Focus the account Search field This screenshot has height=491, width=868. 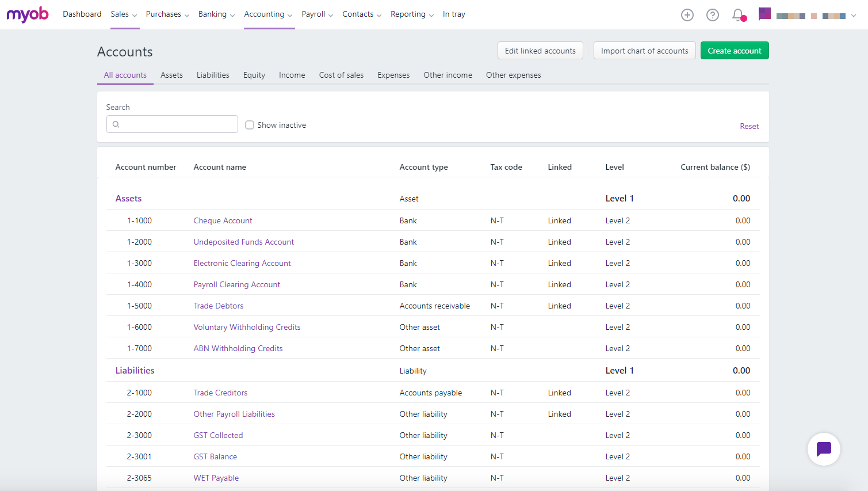178,124
